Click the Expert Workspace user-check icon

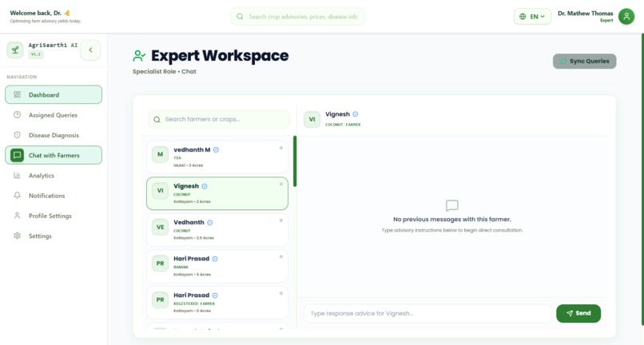[139, 56]
